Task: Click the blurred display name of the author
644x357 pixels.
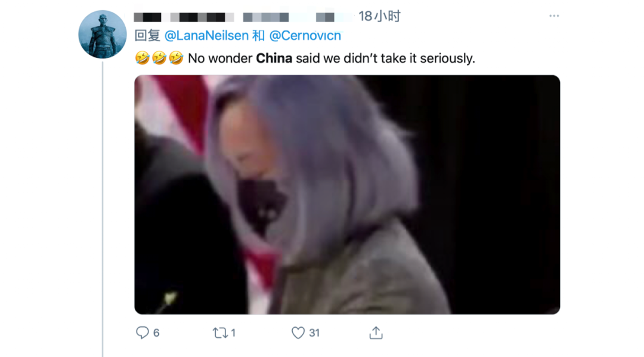Action: coord(184,17)
